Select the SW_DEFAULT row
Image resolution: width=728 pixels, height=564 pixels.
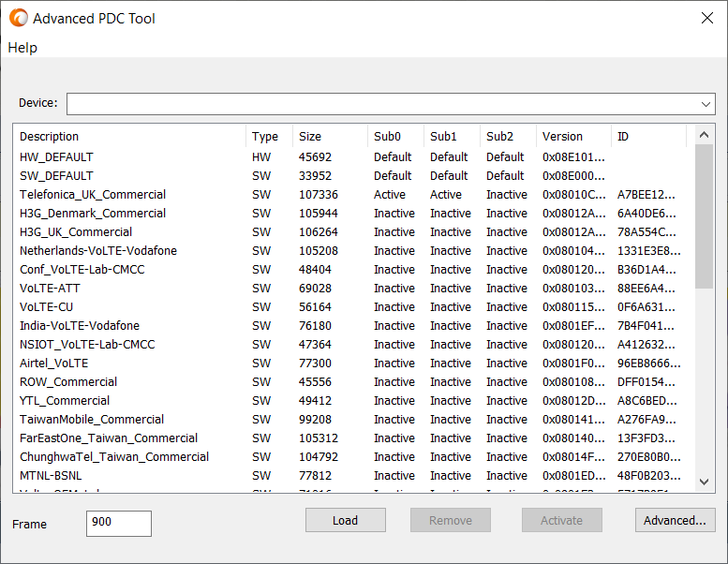(x=353, y=176)
